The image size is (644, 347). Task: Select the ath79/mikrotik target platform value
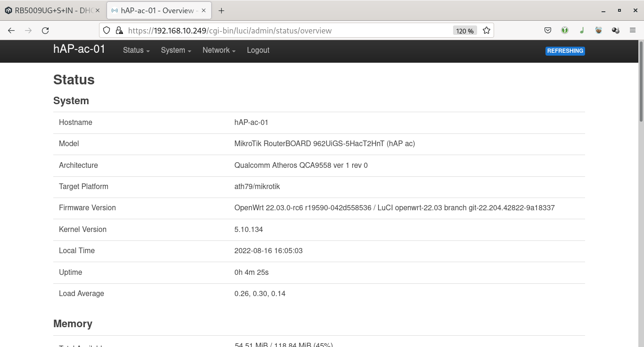(257, 187)
